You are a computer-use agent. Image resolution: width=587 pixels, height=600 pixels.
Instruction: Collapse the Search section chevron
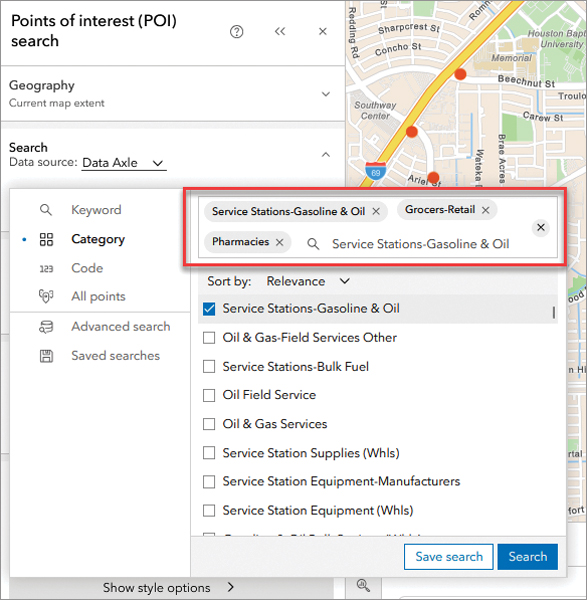[x=326, y=155]
